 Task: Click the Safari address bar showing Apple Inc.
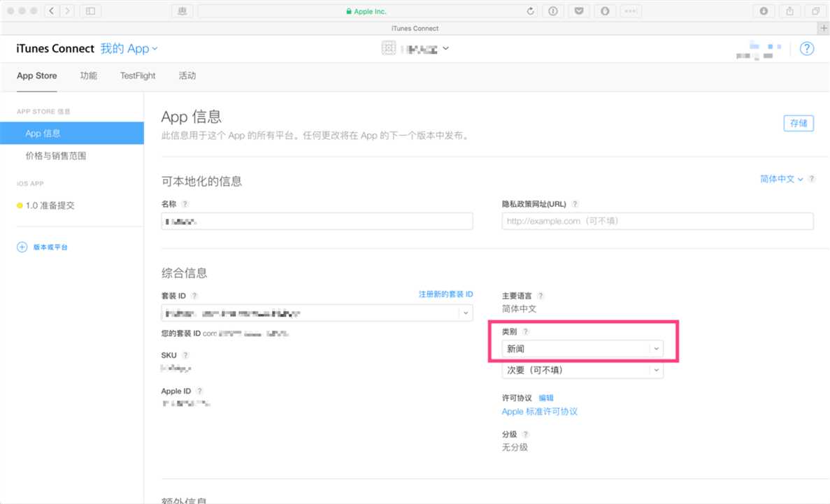coord(367,10)
